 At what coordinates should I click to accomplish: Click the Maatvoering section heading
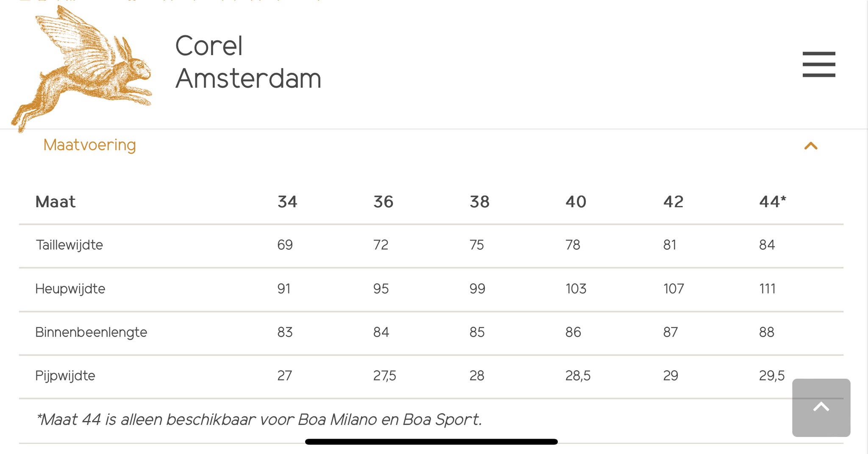click(x=89, y=145)
